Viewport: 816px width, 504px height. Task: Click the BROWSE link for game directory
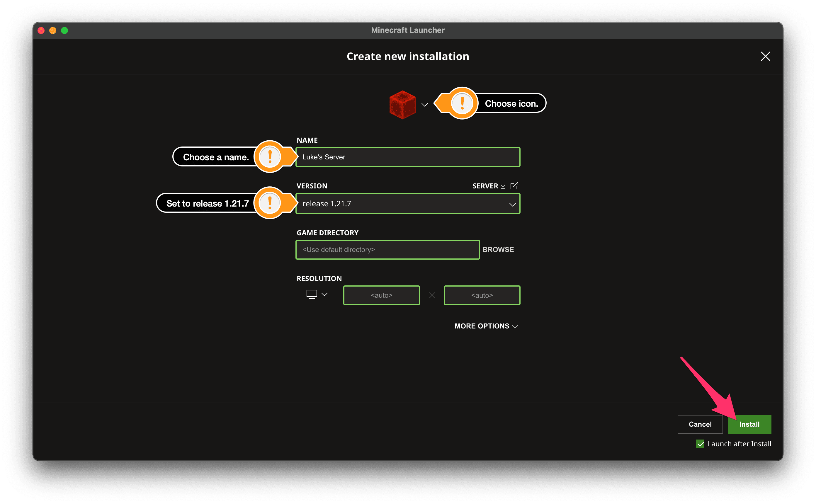point(498,249)
